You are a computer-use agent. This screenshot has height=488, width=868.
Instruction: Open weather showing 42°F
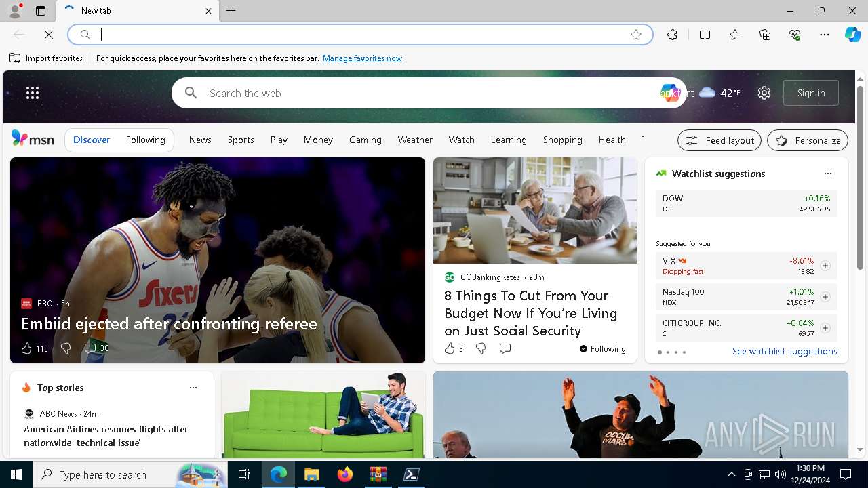coord(719,93)
